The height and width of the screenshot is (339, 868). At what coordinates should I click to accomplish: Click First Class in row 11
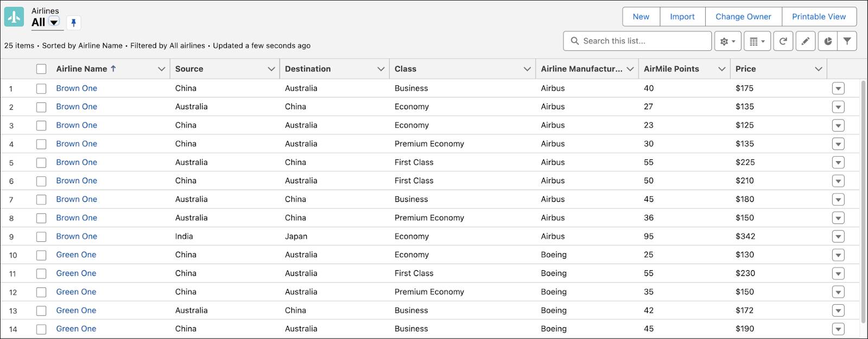point(414,273)
